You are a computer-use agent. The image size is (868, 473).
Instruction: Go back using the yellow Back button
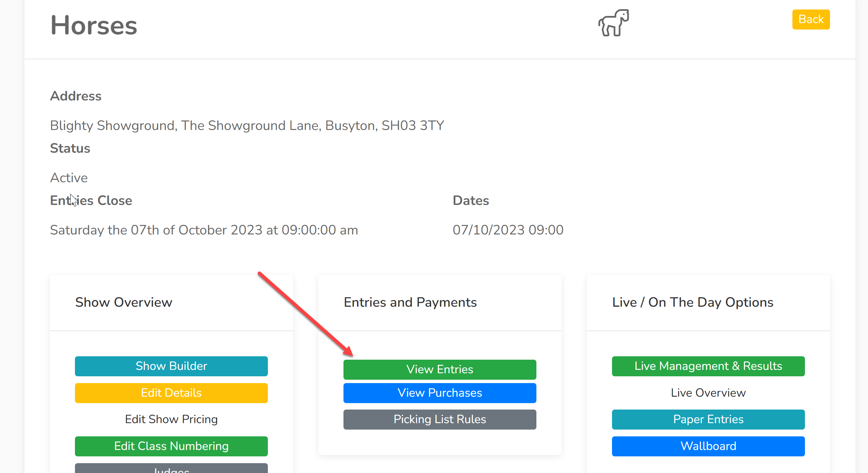point(811,19)
